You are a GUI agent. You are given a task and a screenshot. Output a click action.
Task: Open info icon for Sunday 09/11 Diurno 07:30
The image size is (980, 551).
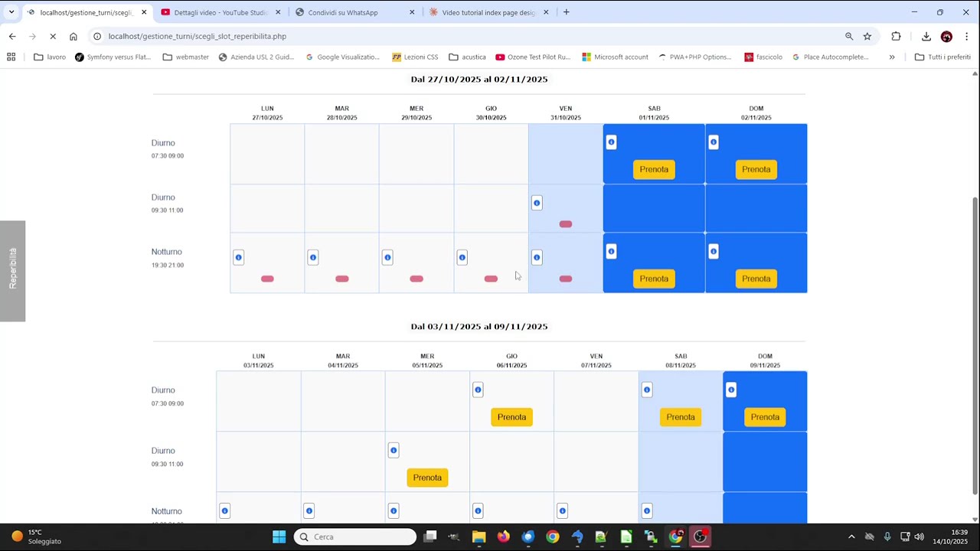[x=731, y=390]
